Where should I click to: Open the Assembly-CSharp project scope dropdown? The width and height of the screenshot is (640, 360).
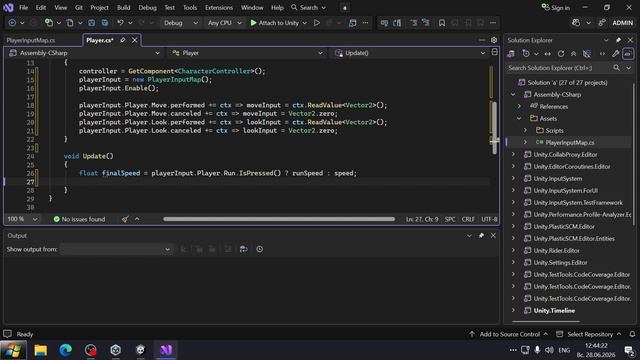84,53
